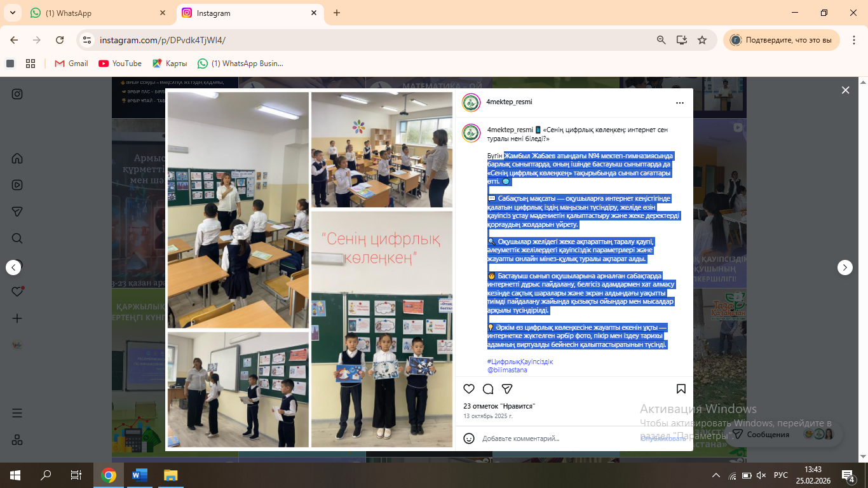Image resolution: width=868 pixels, height=488 pixels.
Task: Open the sidebar hamburger More menu
Action: coord(17,413)
